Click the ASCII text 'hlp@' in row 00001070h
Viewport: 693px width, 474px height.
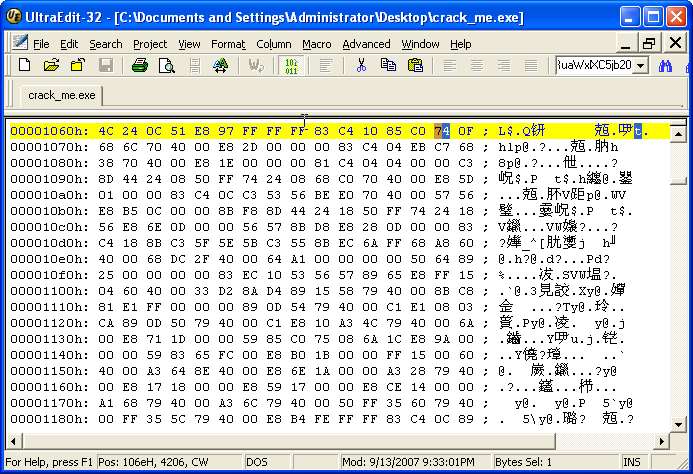[x=514, y=147]
